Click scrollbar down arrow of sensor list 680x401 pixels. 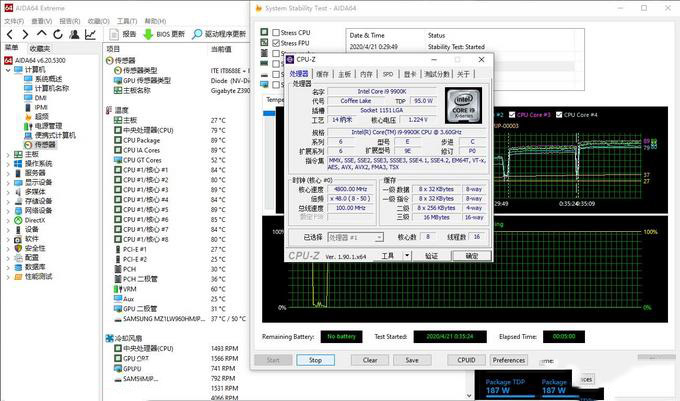pyautogui.click(x=468, y=395)
